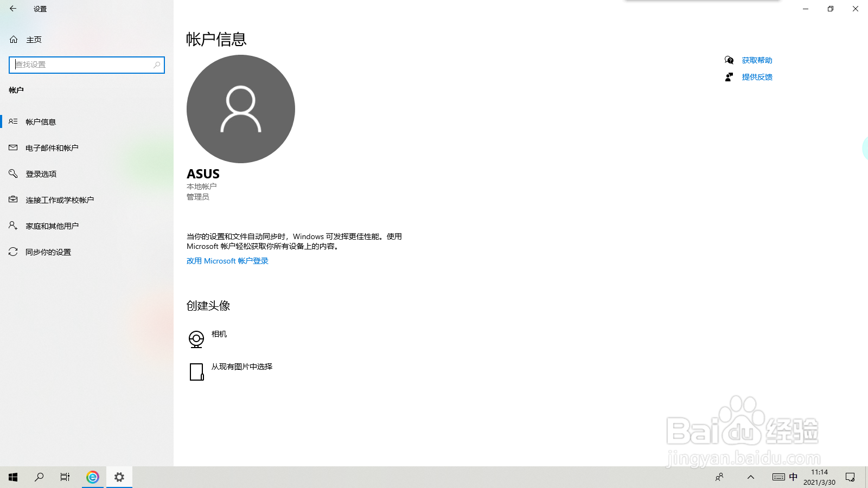Screen dimensions: 868x488
Task: Click the touch keyboard tray icon
Action: (778, 477)
